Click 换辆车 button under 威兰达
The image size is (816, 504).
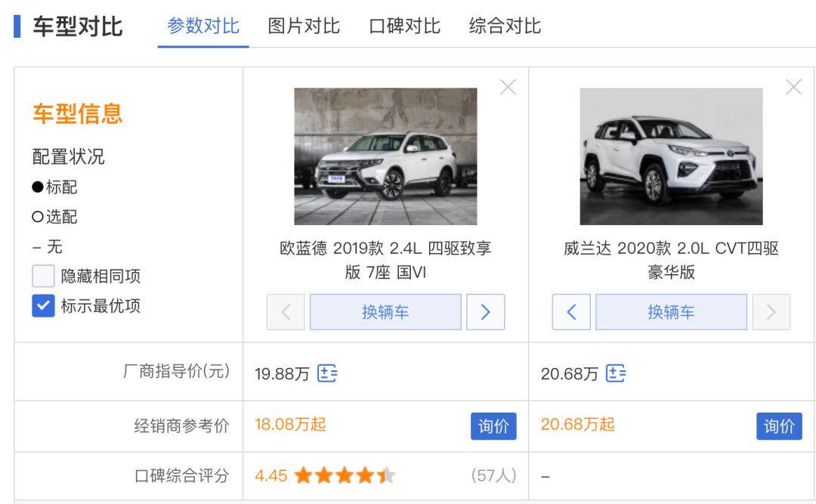click(x=672, y=312)
